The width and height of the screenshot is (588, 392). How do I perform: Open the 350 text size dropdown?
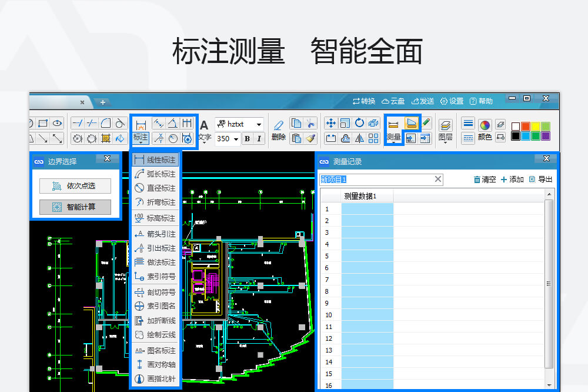(x=236, y=139)
